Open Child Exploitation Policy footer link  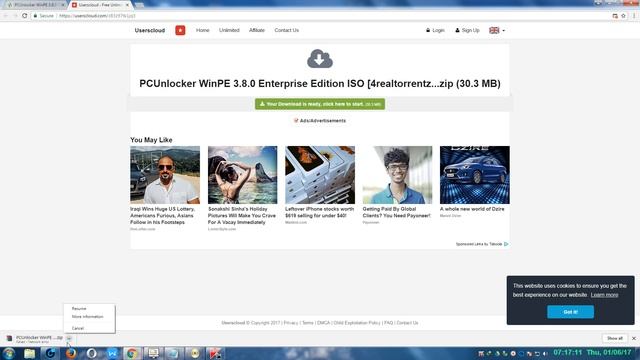pyautogui.click(x=357, y=323)
